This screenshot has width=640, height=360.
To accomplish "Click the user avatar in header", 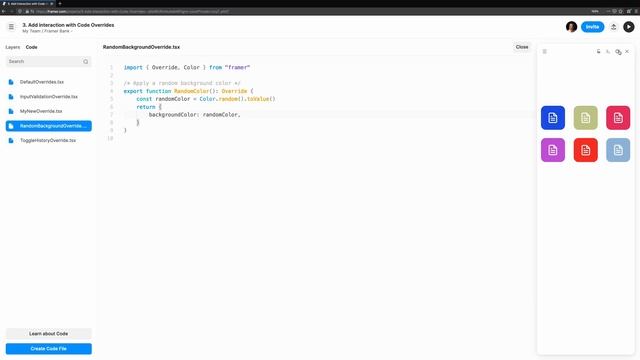I will click(x=571, y=27).
